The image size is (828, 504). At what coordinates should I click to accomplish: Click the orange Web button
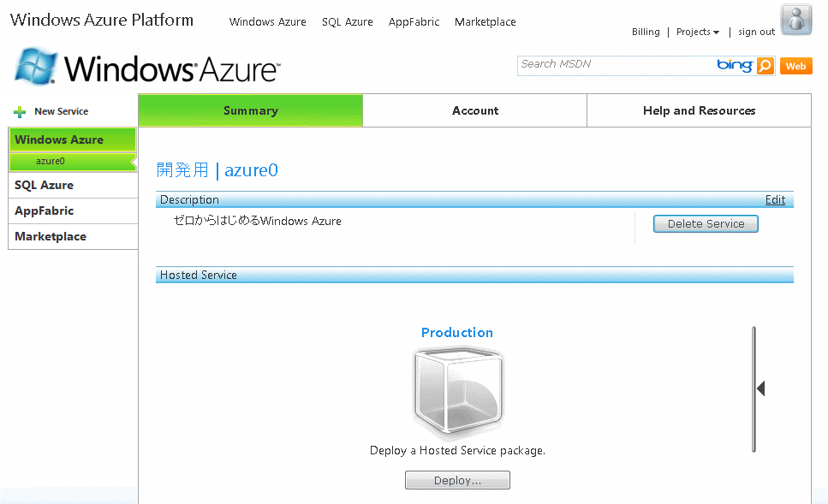[795, 66]
